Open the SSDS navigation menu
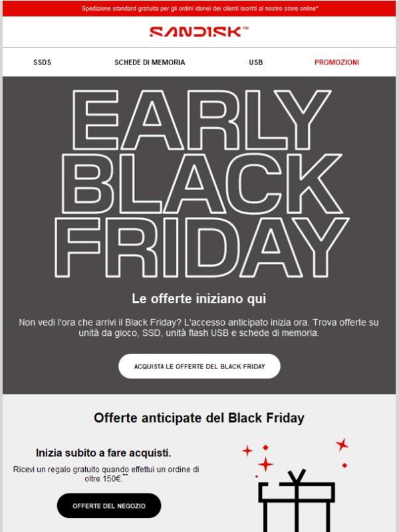 pos(43,61)
